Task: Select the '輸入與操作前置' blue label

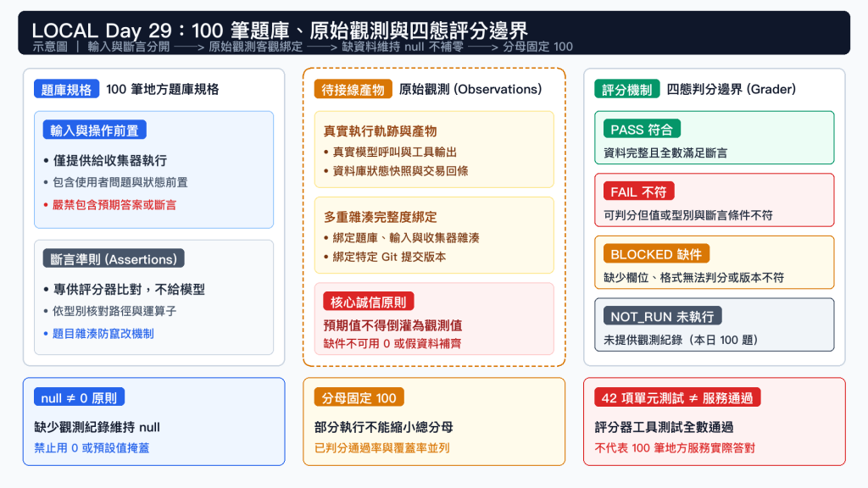Action: tap(95, 130)
